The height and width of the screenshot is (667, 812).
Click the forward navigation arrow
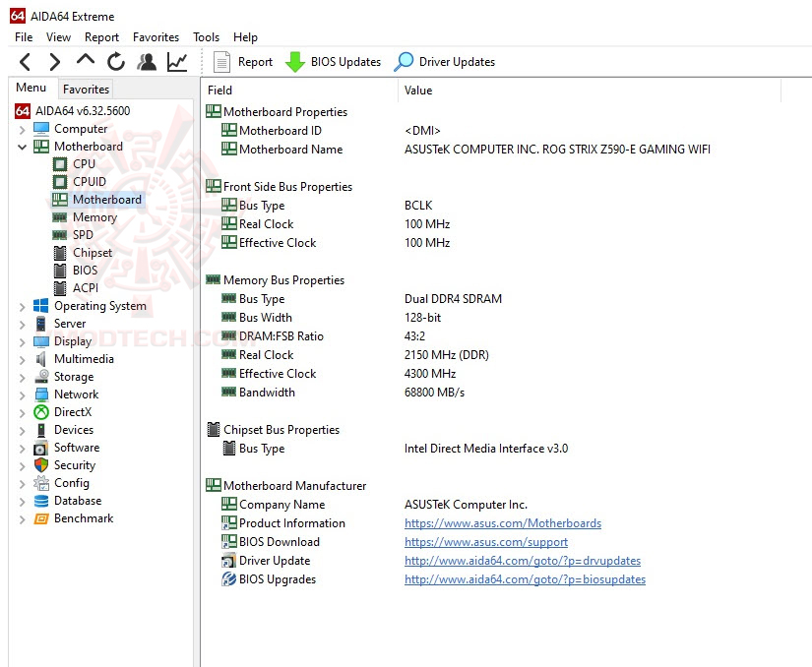(x=54, y=61)
